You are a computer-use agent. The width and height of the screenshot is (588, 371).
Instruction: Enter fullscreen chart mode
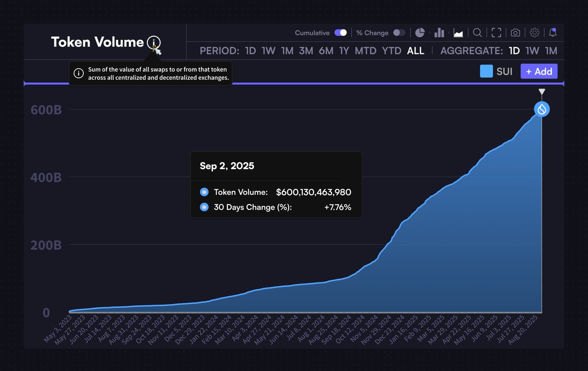click(x=496, y=32)
